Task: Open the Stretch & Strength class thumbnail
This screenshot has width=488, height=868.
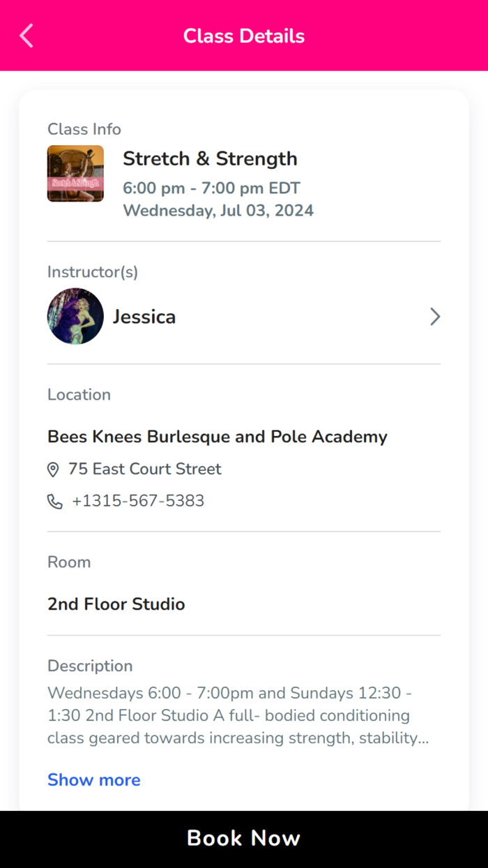Action: click(x=75, y=174)
